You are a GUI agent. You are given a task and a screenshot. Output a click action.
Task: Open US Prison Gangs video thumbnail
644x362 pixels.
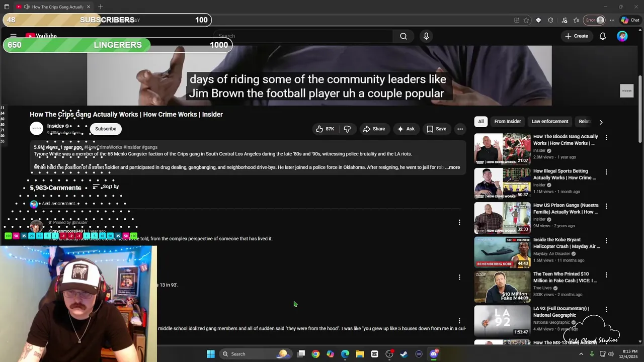pyautogui.click(x=502, y=218)
